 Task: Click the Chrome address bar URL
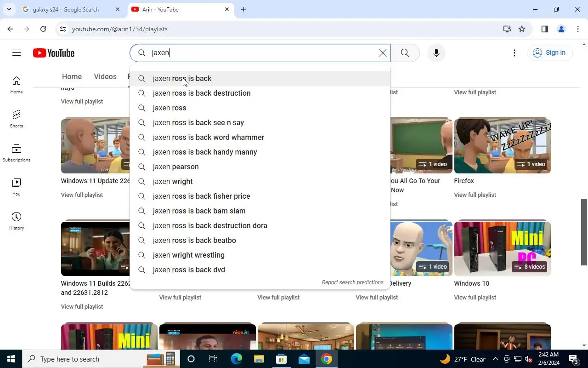(x=120, y=29)
